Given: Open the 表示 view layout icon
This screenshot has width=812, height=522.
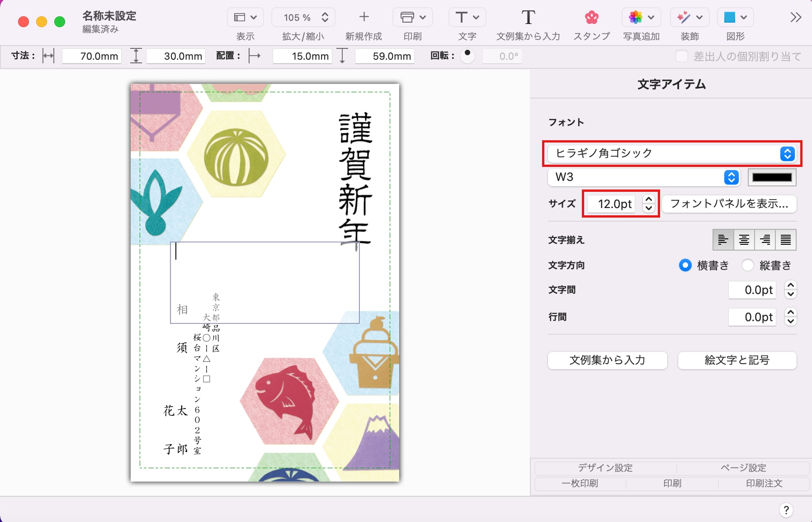Looking at the screenshot, I should tap(240, 18).
